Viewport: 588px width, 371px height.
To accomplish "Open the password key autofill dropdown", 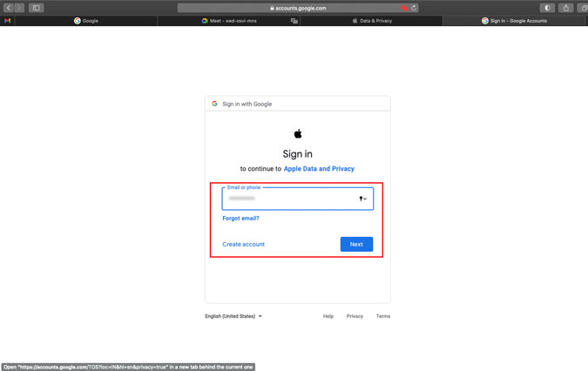I will point(362,199).
